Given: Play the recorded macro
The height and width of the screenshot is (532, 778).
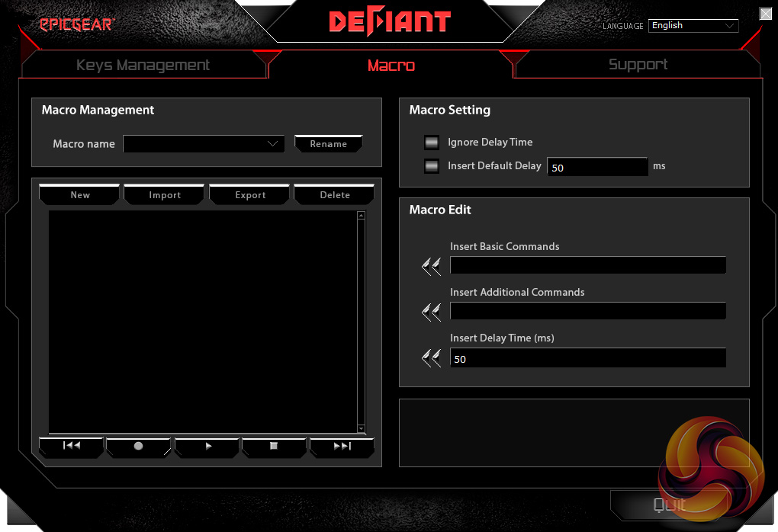Looking at the screenshot, I should coord(207,446).
